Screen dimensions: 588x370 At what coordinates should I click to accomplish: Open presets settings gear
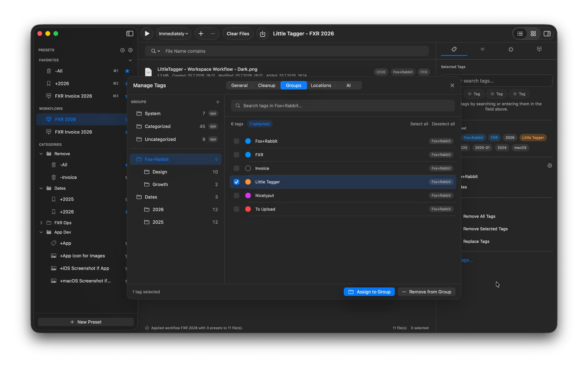tap(131, 50)
